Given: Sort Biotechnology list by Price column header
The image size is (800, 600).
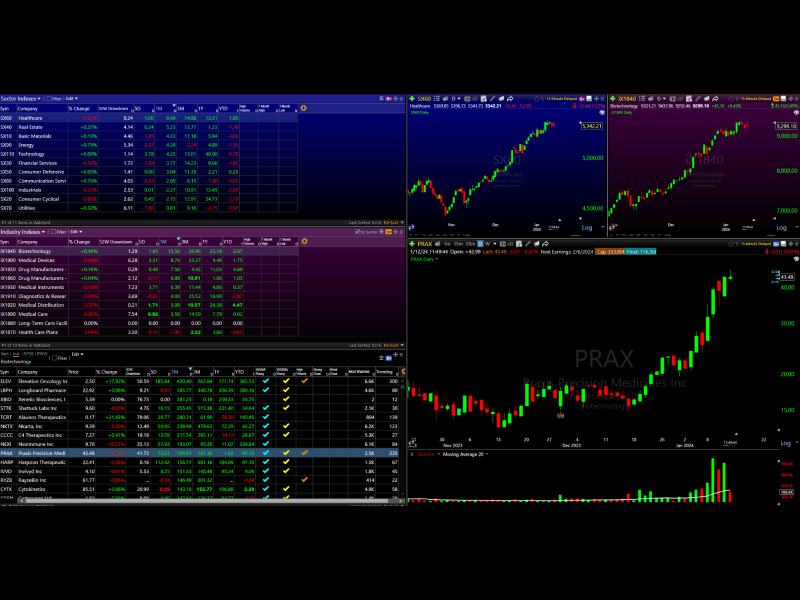Looking at the screenshot, I should pos(81,372).
